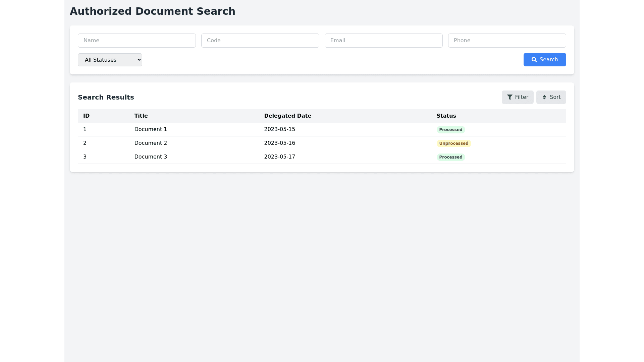
Task: Click the magnifying glass icon in the Search button
Action: [x=535, y=60]
